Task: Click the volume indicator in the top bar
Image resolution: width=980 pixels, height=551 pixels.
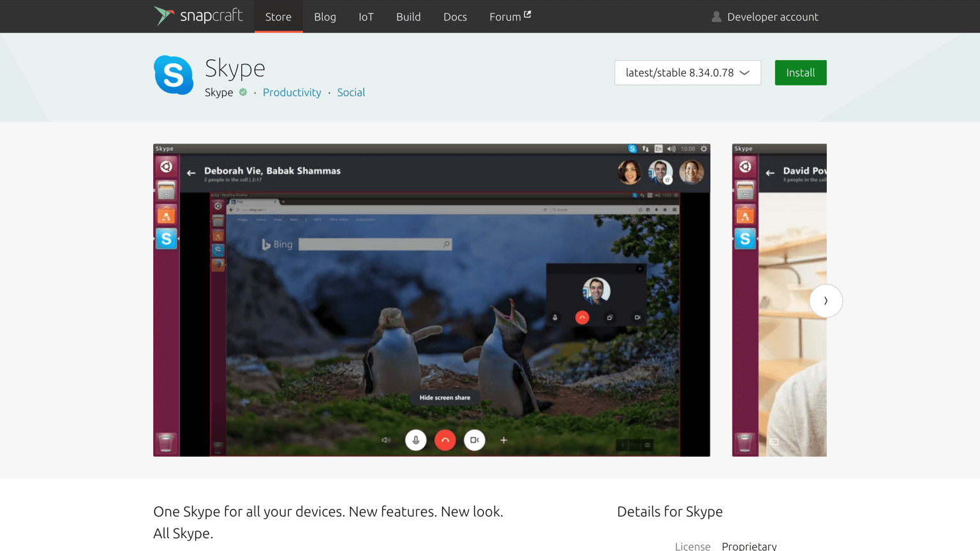Action: [x=671, y=149]
